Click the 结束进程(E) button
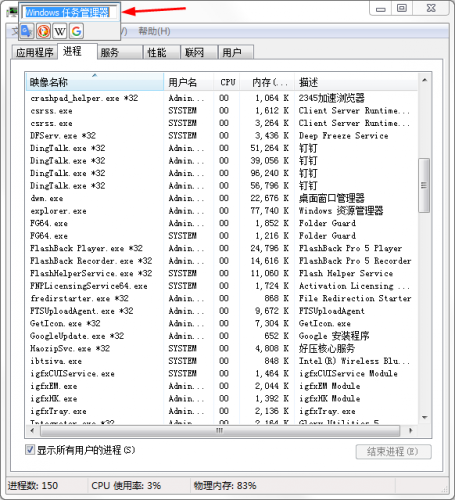 coord(393,452)
